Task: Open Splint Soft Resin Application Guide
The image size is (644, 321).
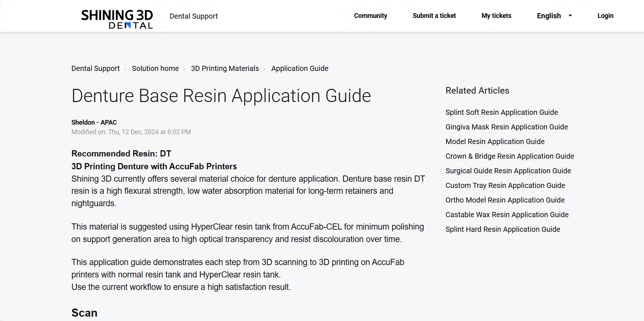Action: tap(502, 112)
